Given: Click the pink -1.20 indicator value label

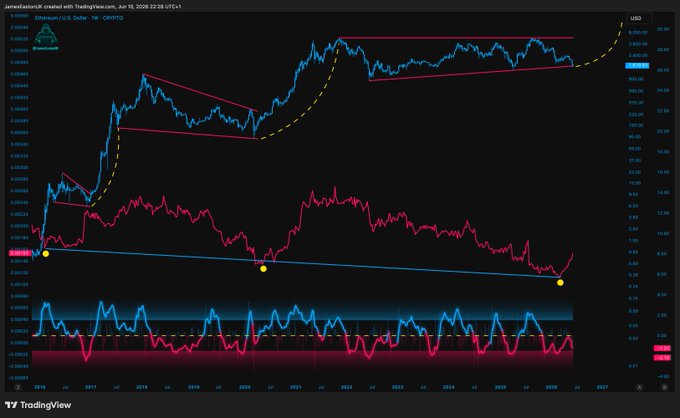Looking at the screenshot, I should point(663,348).
